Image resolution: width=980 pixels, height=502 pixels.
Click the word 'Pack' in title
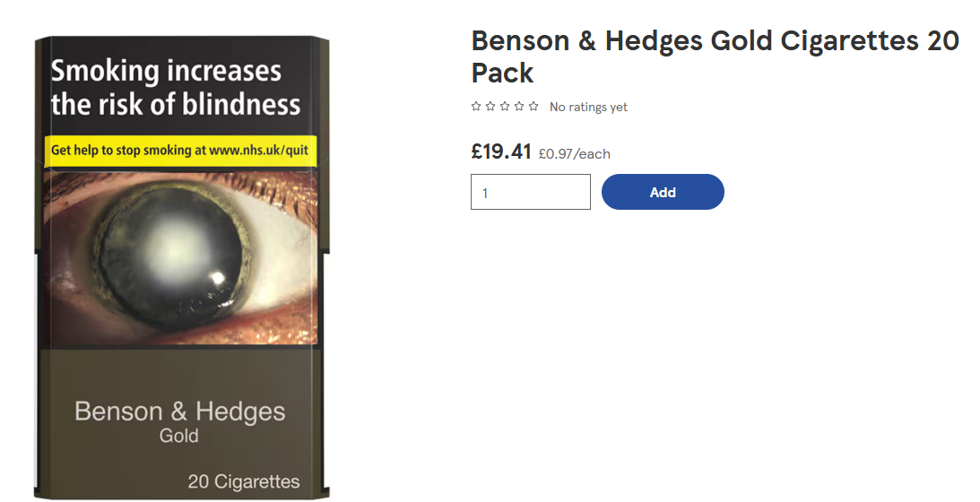coord(502,74)
